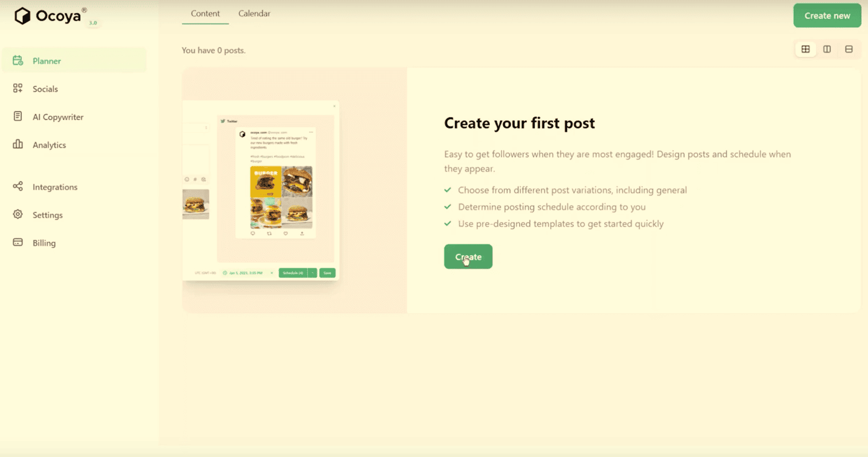Open the Calendar tab

coord(254,14)
